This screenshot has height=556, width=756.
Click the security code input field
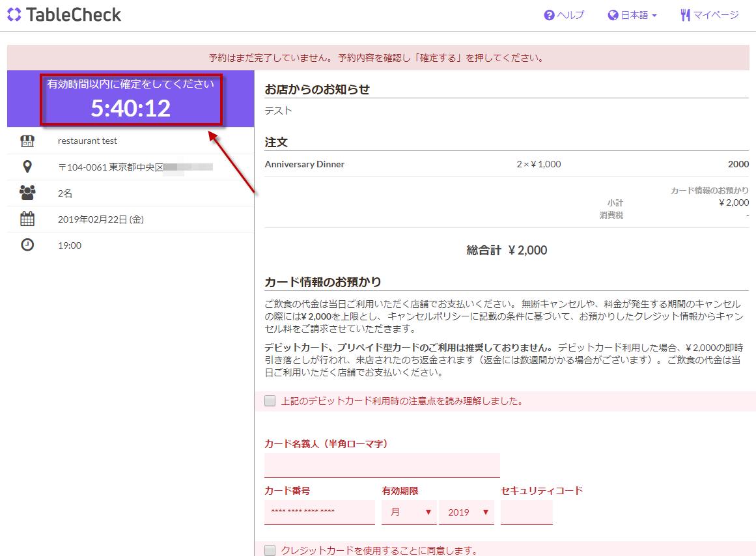[526, 512]
